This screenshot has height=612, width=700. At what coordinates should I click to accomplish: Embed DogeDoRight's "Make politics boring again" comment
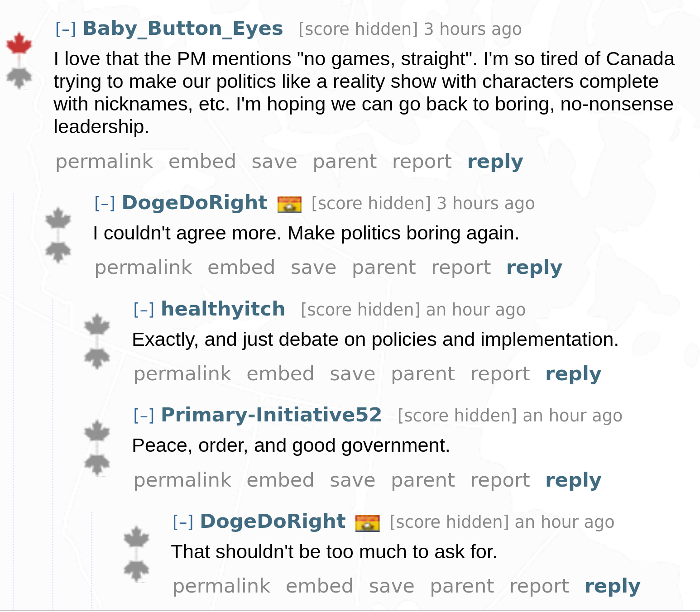click(x=241, y=268)
